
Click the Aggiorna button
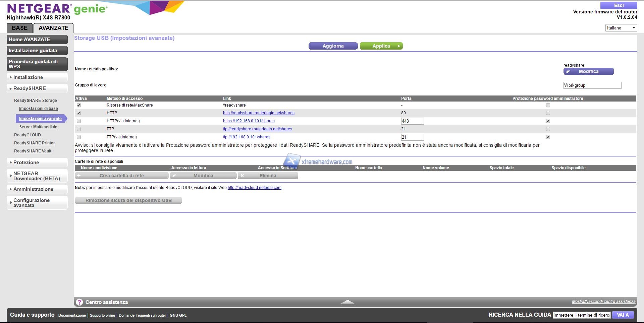click(333, 46)
